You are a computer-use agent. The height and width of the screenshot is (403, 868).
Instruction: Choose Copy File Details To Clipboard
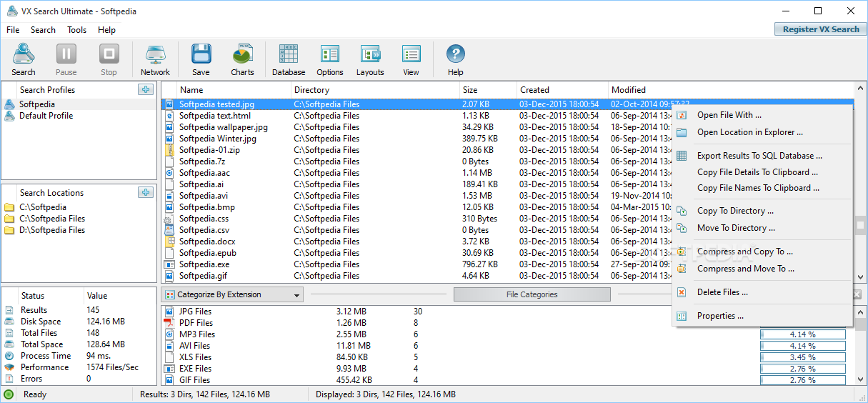click(x=758, y=172)
